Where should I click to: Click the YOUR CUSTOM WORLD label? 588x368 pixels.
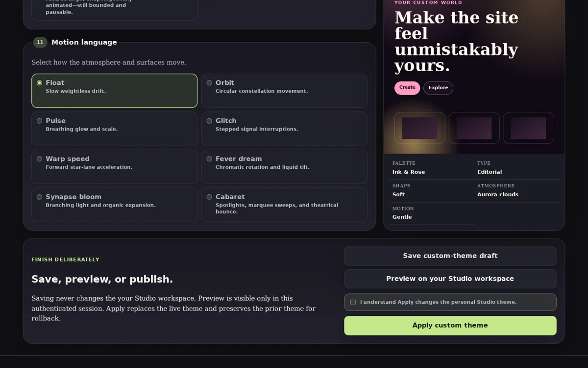point(428,2)
